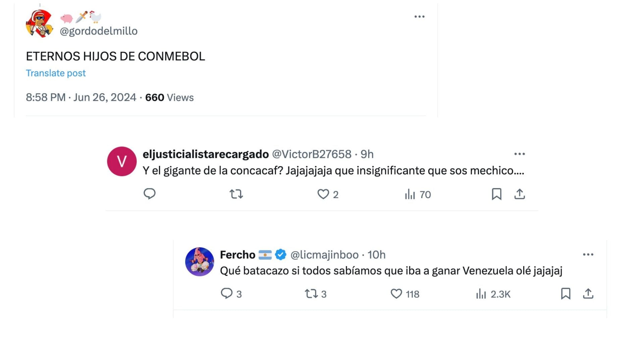Open more options on gordodelmillo's tweet
The height and width of the screenshot is (362, 644).
pyautogui.click(x=420, y=16)
